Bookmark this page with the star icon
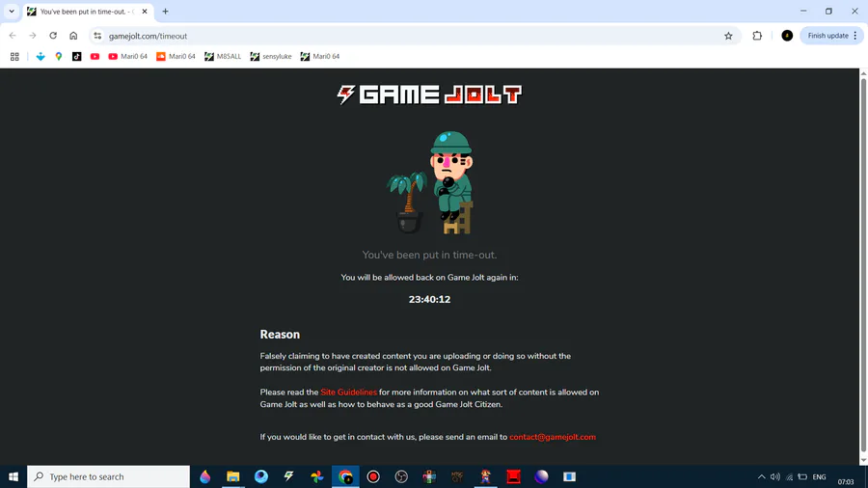Image resolution: width=868 pixels, height=488 pixels. click(x=728, y=36)
